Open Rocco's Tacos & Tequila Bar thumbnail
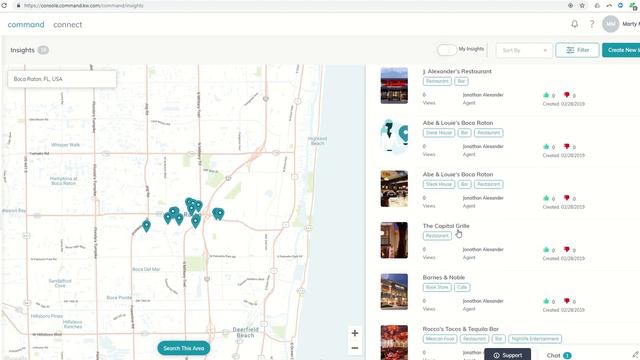 click(394, 342)
